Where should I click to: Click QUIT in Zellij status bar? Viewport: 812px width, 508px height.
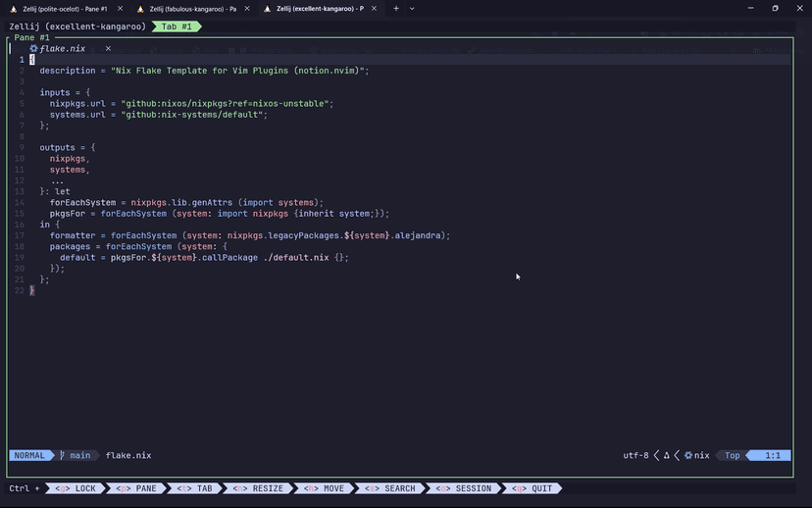point(533,488)
